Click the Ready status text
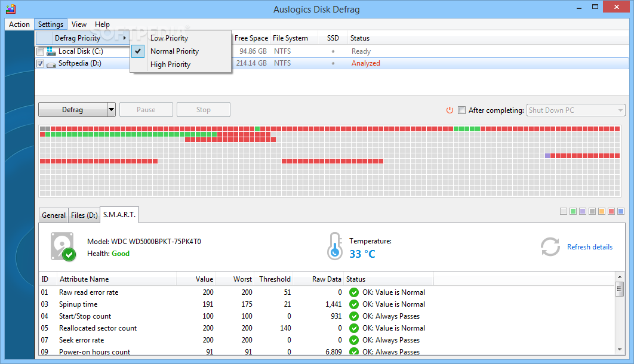Viewport: 634px width, 364px height. 361,51
